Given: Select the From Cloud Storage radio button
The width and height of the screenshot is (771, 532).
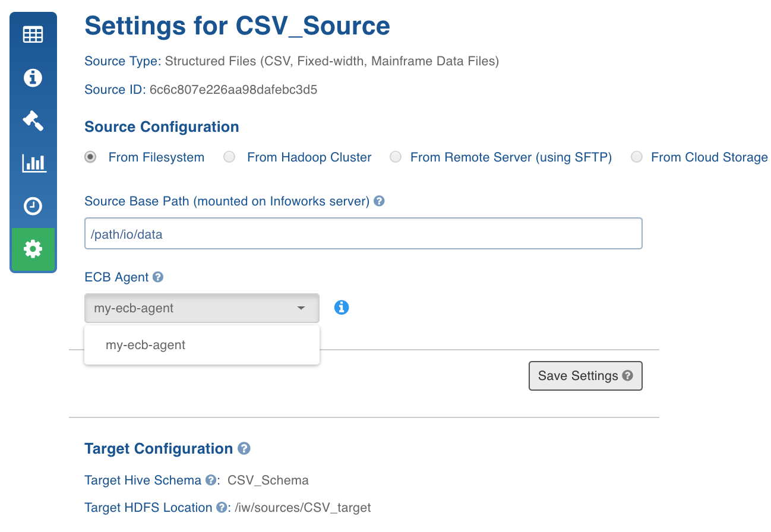Looking at the screenshot, I should coord(637,157).
